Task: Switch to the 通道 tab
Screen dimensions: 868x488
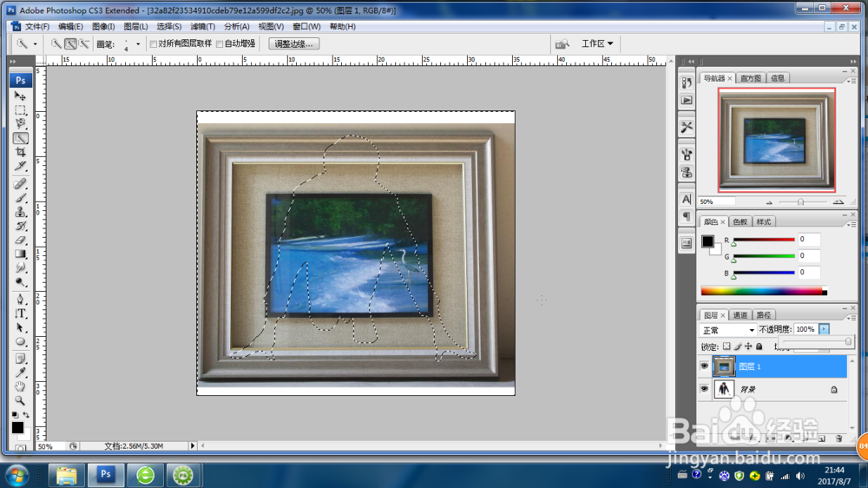Action: pos(740,315)
